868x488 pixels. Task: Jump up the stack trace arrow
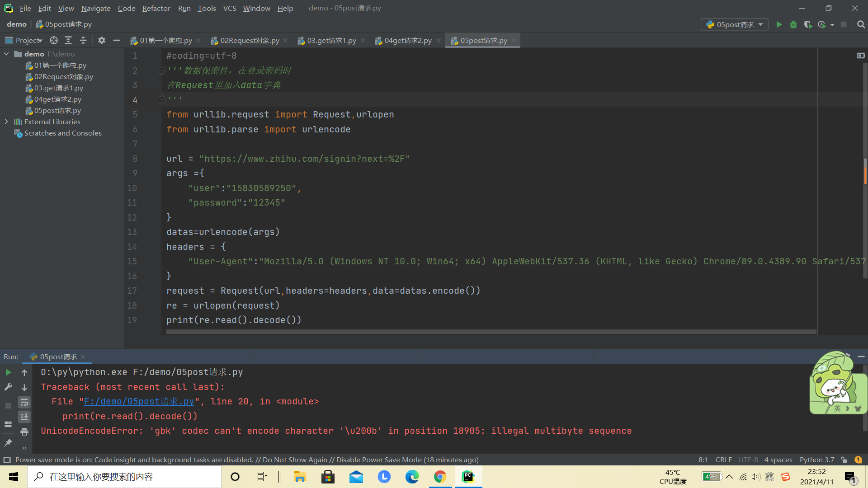(24, 372)
